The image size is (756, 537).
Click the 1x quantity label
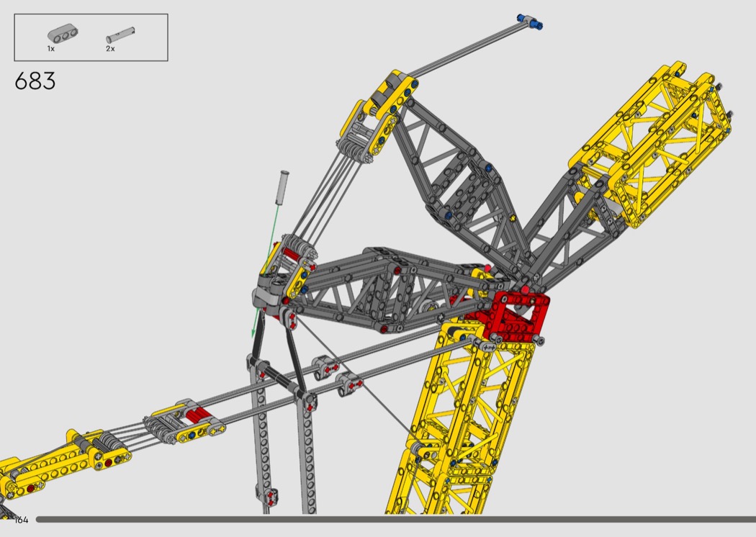(50, 49)
